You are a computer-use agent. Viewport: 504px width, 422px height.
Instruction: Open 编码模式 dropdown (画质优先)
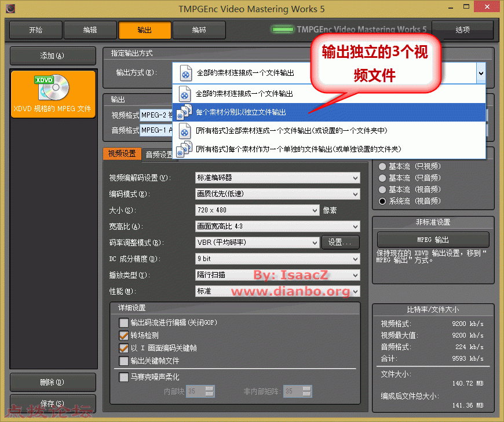pyautogui.click(x=277, y=194)
